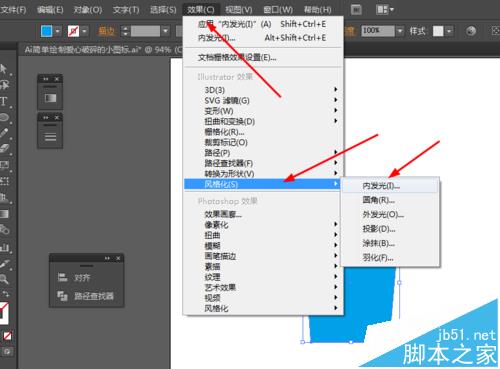
Task: Choose 栅格化(R)... effect
Action: point(263,132)
